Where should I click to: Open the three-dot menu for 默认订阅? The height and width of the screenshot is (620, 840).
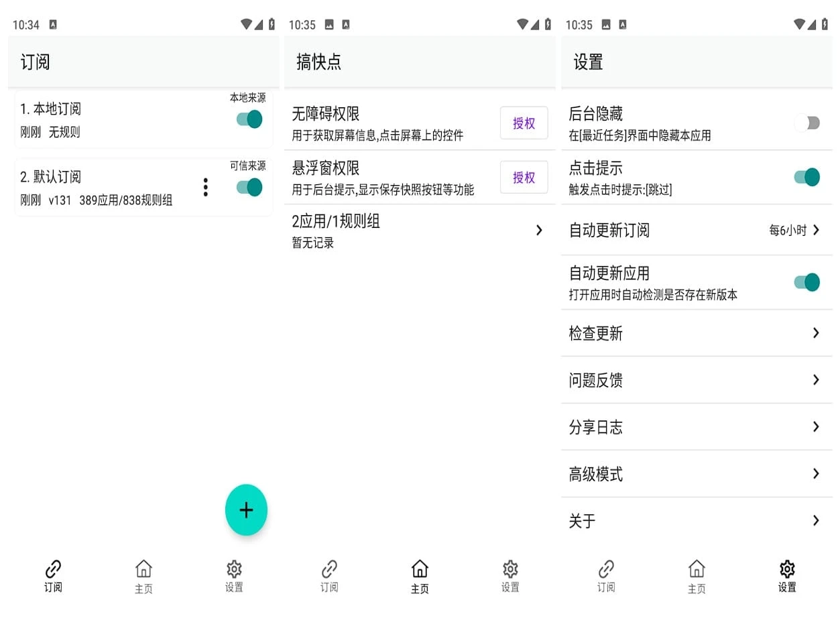pyautogui.click(x=205, y=188)
